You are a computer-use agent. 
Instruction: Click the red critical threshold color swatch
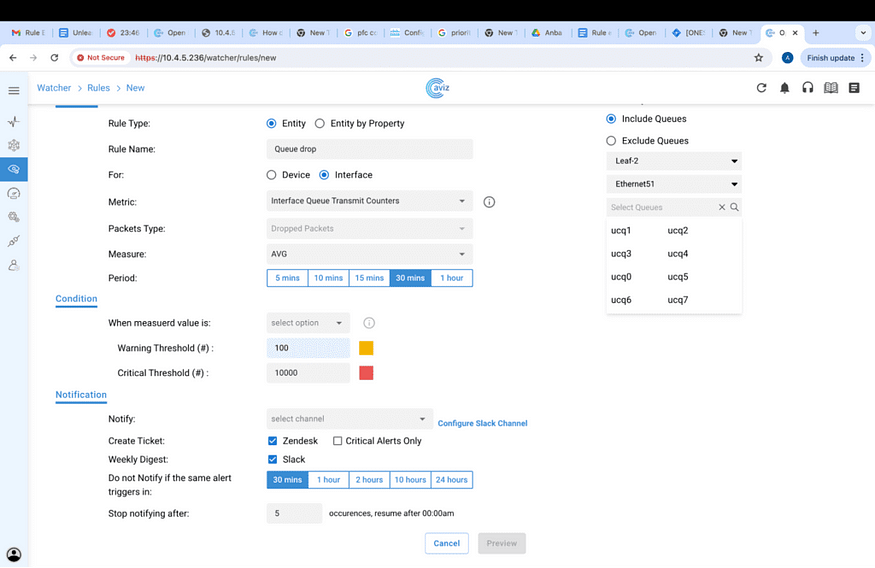click(366, 373)
